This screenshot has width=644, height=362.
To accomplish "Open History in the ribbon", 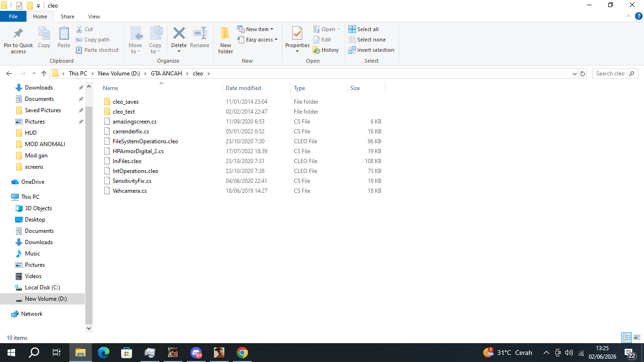I will click(326, 50).
